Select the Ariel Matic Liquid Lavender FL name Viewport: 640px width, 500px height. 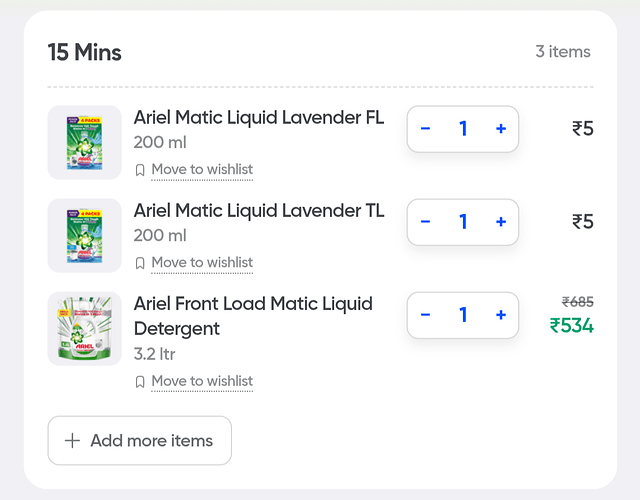point(259,118)
